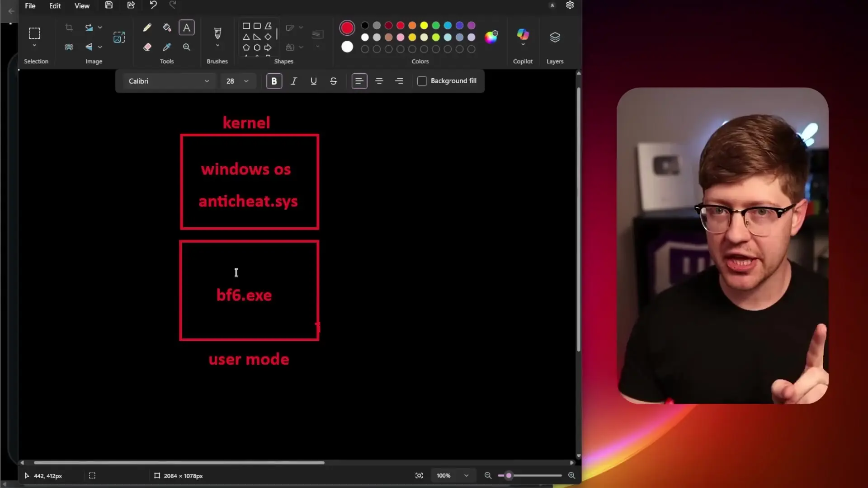The image size is (868, 488).
Task: Click the back arrow left of the menu bar
Action: pyautogui.click(x=11, y=11)
